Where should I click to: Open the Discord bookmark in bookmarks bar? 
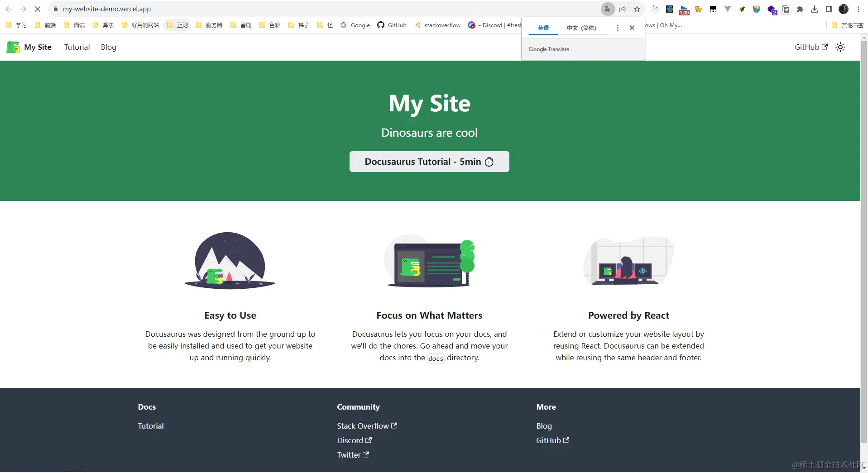click(494, 25)
